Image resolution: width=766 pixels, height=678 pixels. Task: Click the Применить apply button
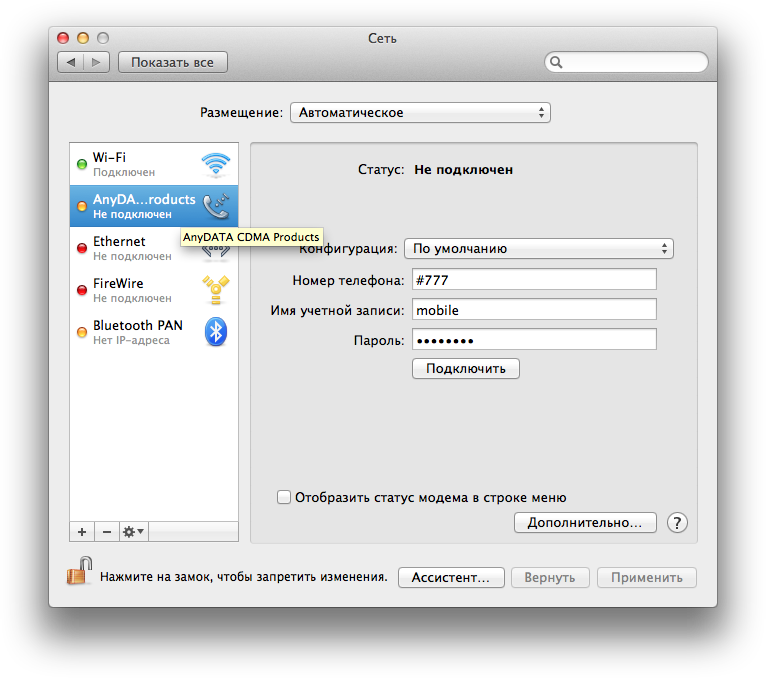pos(647,577)
